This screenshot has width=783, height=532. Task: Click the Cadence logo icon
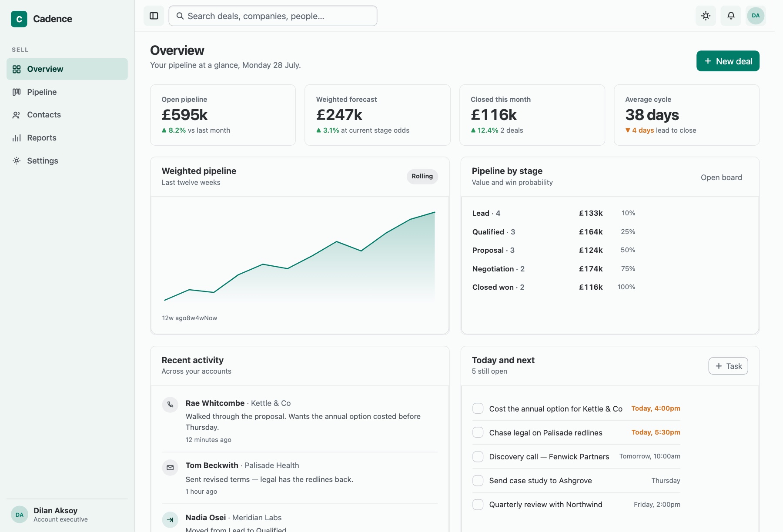coord(19,19)
